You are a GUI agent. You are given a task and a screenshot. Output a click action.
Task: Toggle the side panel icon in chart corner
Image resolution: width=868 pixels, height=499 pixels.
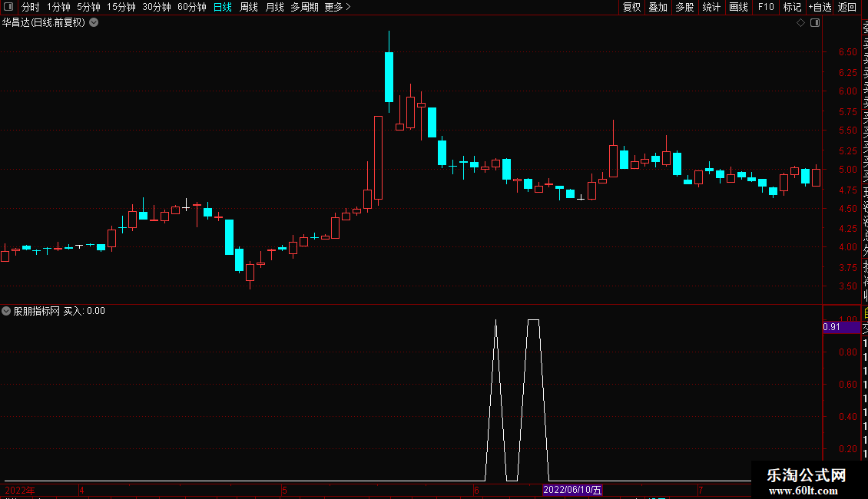point(815,23)
